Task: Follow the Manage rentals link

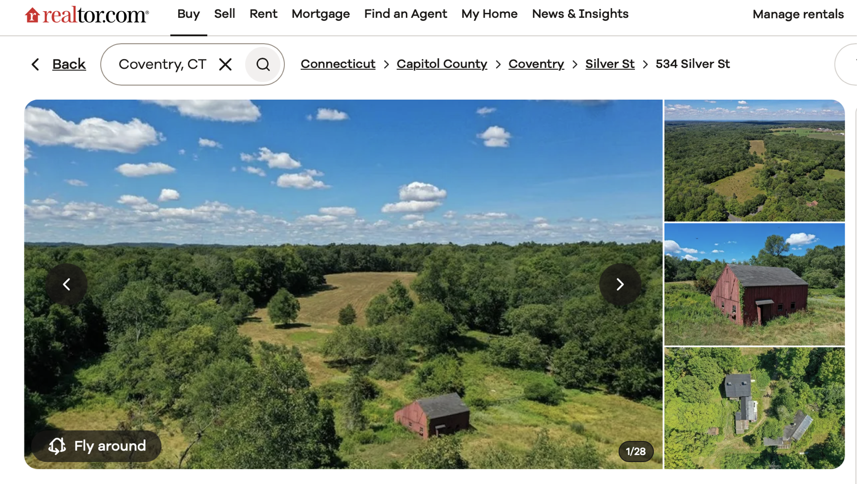Action: coord(798,15)
